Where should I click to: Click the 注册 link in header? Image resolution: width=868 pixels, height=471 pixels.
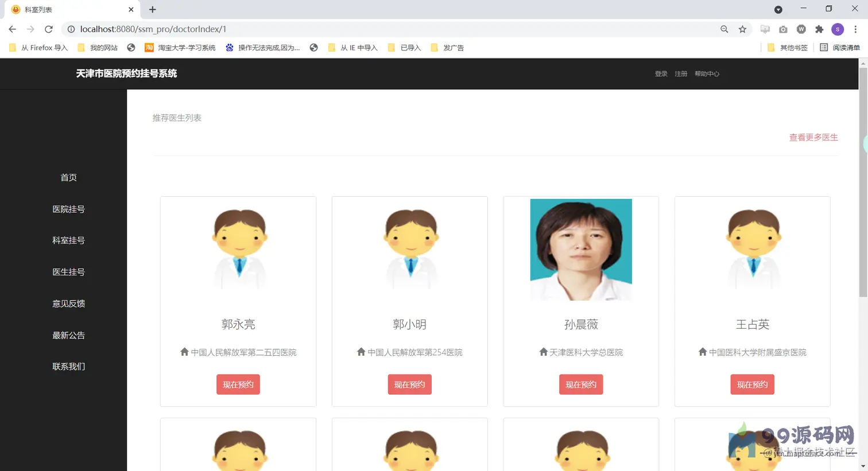(x=681, y=74)
